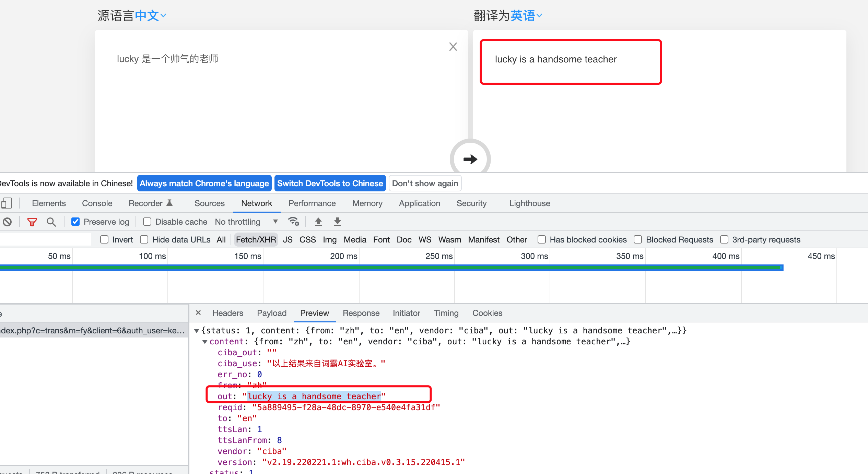Click the clear network log icon
868x474 pixels.
click(x=7, y=222)
